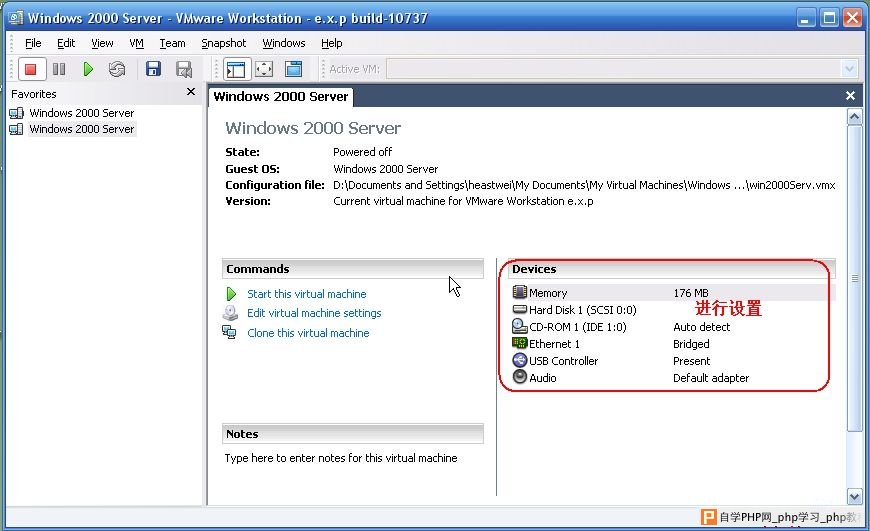Click the green start arrow icon in Commands

[231, 294]
